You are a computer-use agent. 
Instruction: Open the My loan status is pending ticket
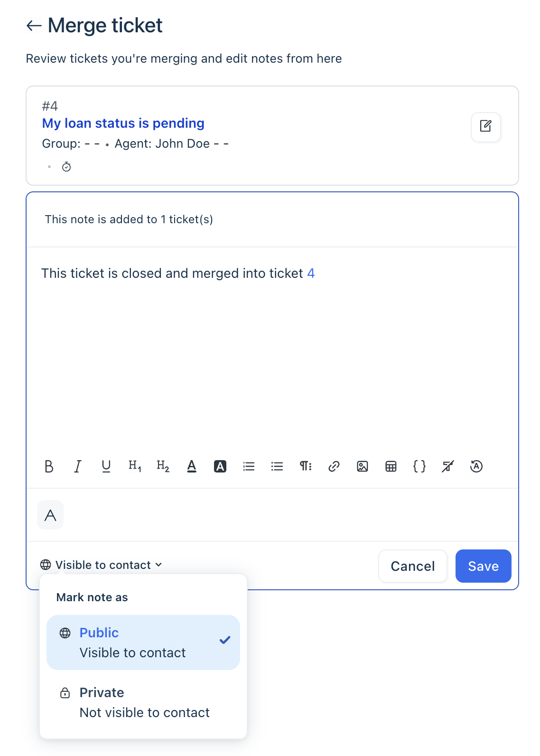(123, 123)
